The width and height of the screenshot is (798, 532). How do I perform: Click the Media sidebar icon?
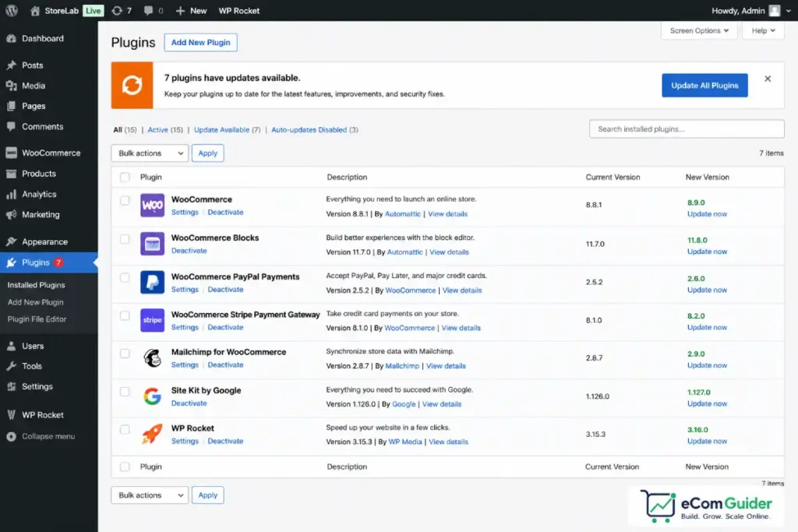click(11, 86)
